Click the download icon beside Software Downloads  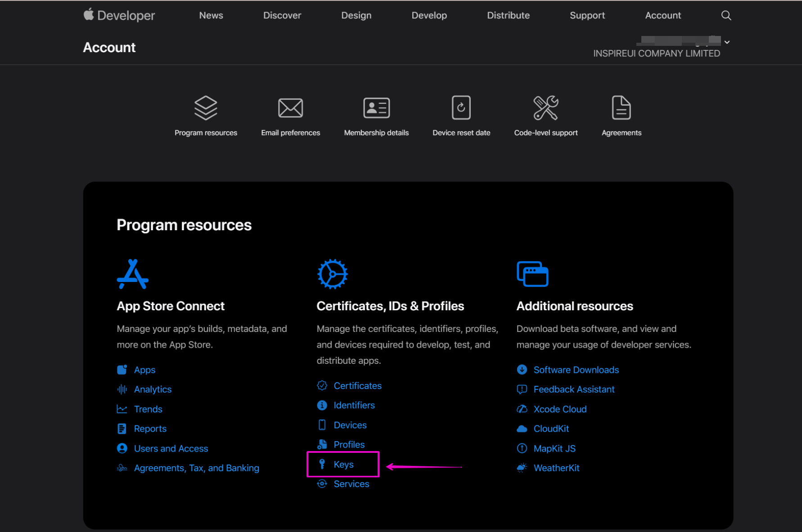click(522, 370)
